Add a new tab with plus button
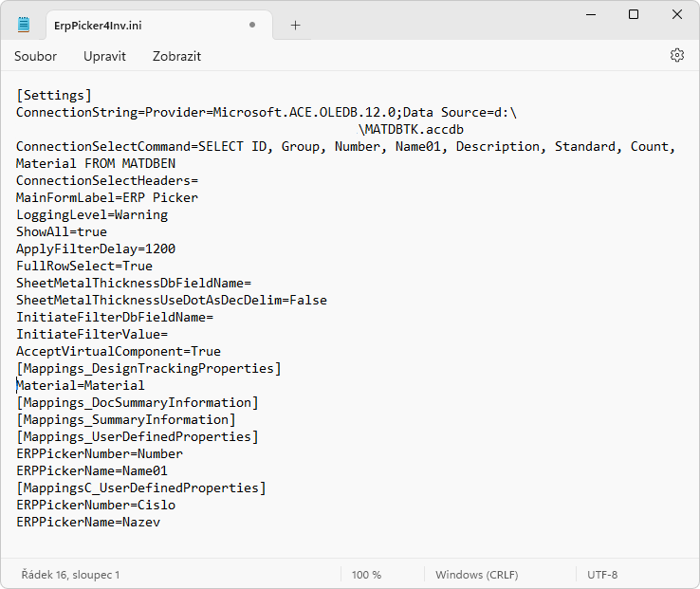This screenshot has height=589, width=700. pyautogui.click(x=295, y=26)
